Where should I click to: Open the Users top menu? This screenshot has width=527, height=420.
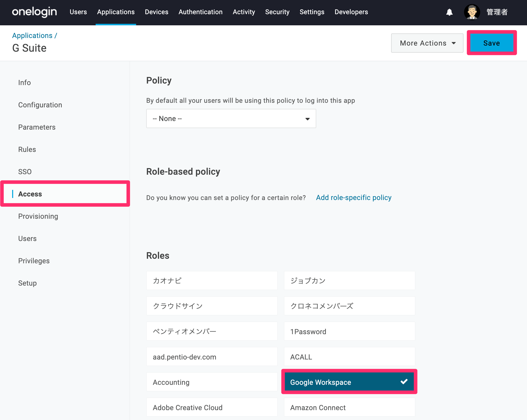(78, 12)
